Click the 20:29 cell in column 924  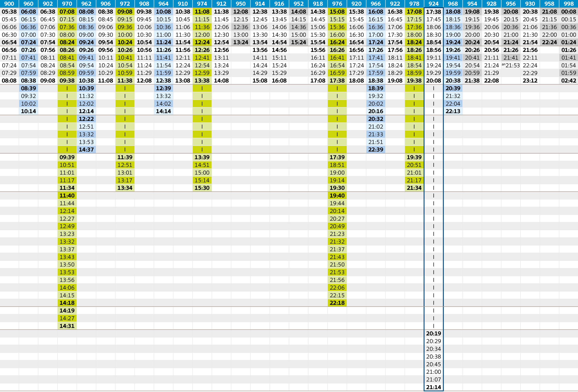click(434, 341)
